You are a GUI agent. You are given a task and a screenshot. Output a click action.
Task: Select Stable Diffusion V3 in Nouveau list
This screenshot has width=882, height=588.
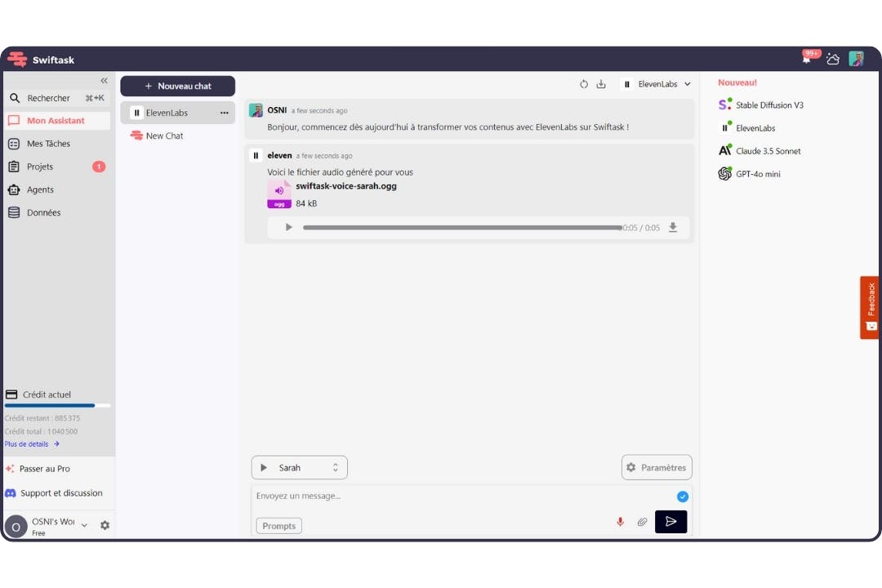tap(761, 105)
